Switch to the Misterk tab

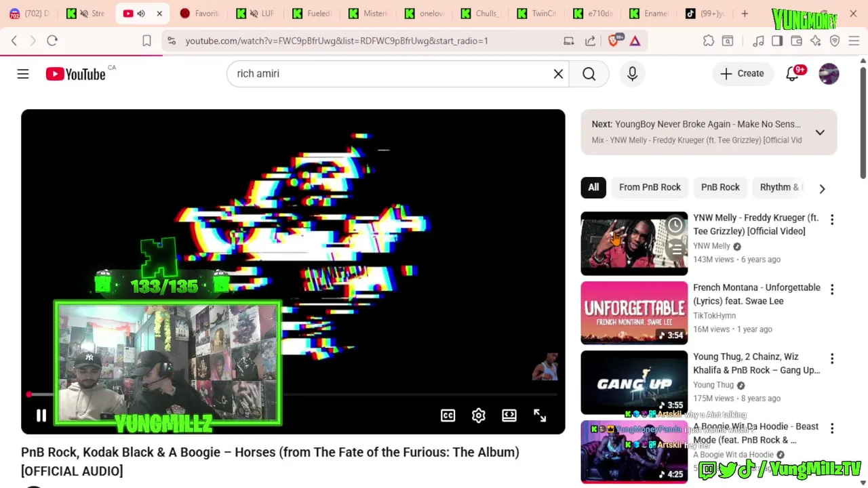(369, 14)
